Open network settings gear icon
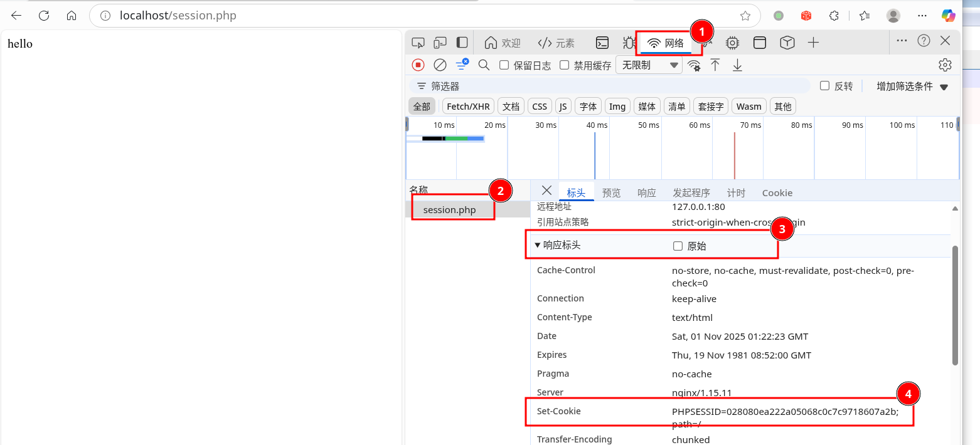The width and height of the screenshot is (980, 445). [x=945, y=65]
